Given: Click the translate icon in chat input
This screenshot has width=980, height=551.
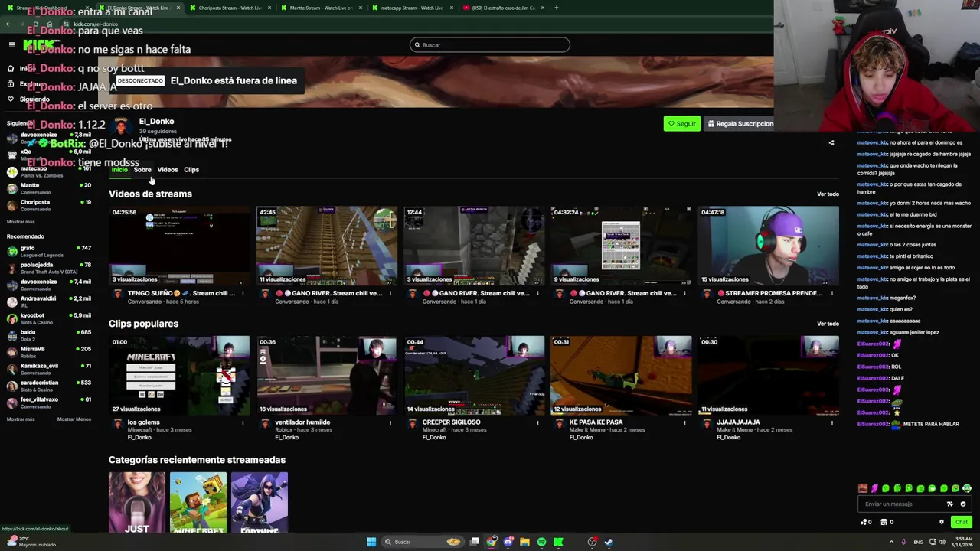Looking at the screenshot, I should coord(950,504).
